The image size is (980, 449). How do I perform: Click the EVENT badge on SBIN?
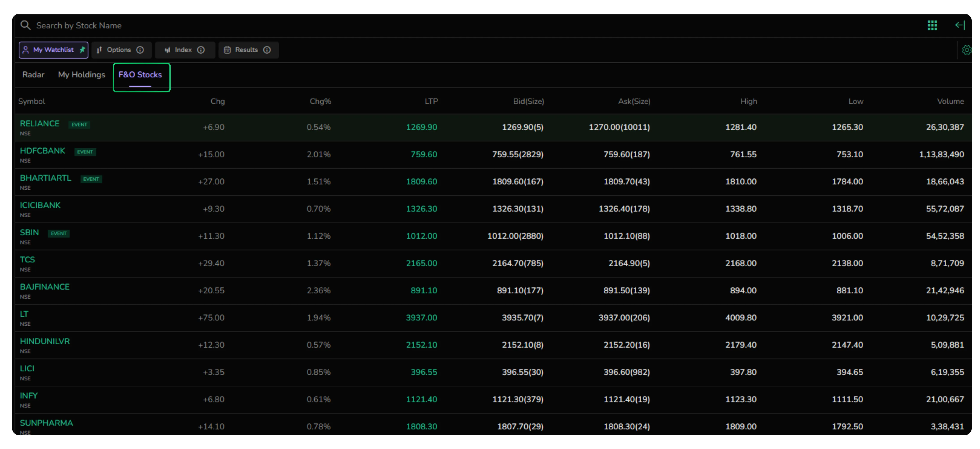tap(59, 233)
